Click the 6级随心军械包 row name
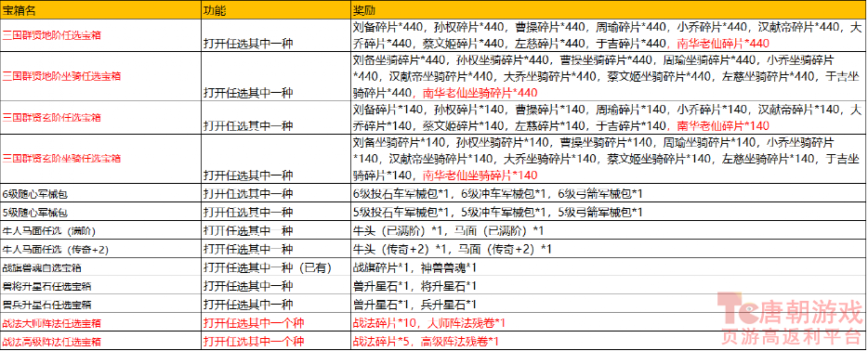 pyautogui.click(x=100, y=193)
